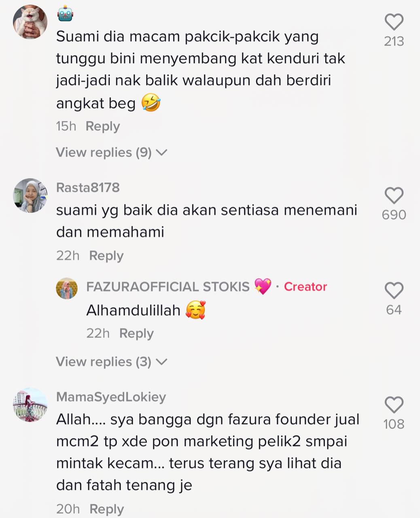Reply to the Creator's Alhamdulillah comment

point(136,333)
